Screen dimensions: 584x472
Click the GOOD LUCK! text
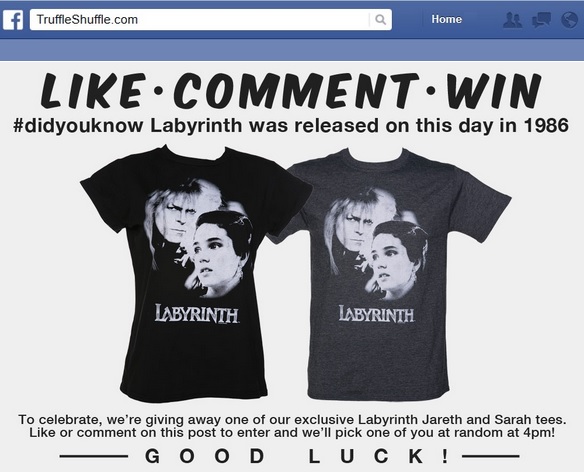click(296, 456)
